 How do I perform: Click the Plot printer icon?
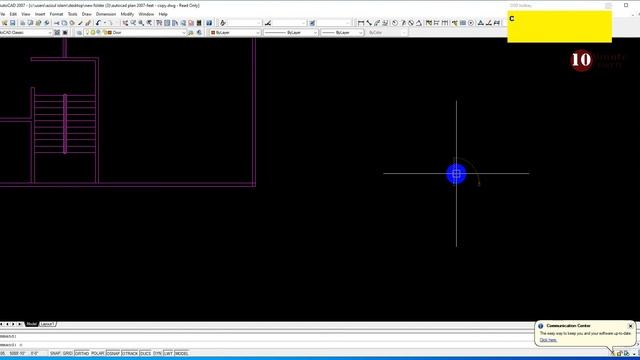tap(22, 23)
